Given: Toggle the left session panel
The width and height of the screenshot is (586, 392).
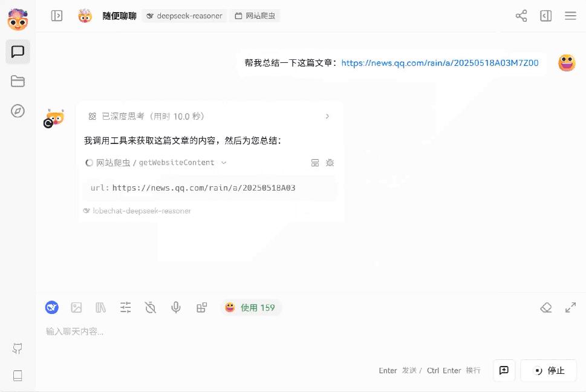Looking at the screenshot, I should [57, 16].
